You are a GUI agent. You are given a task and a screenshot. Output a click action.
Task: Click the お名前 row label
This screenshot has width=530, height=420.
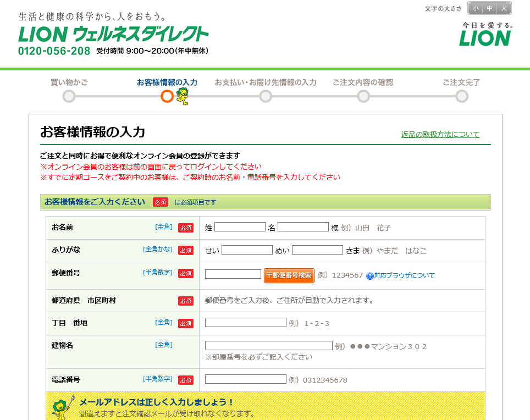(x=62, y=227)
